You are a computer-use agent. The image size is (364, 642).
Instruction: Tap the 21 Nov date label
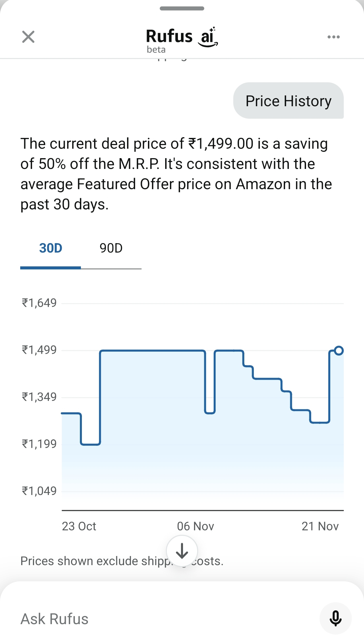(x=320, y=526)
